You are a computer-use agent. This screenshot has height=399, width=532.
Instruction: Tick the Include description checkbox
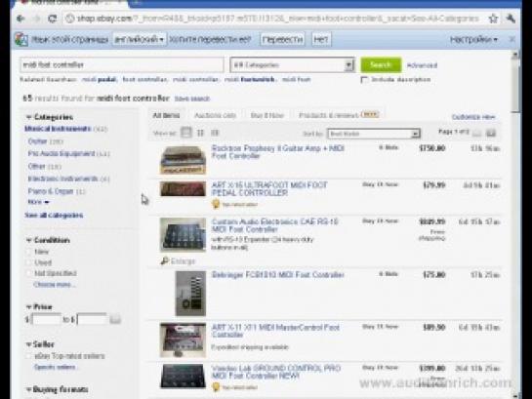tap(364, 80)
